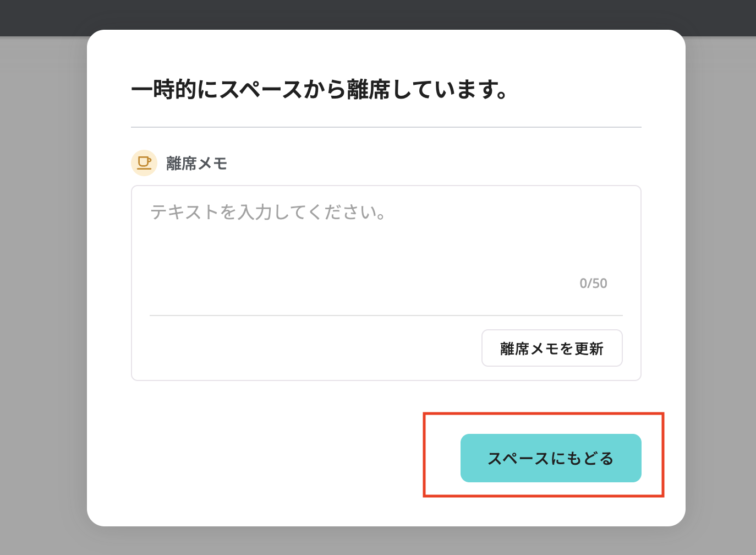Click the coffee cup away-status icon
Viewport: 756px width, 555px height.
tap(144, 163)
